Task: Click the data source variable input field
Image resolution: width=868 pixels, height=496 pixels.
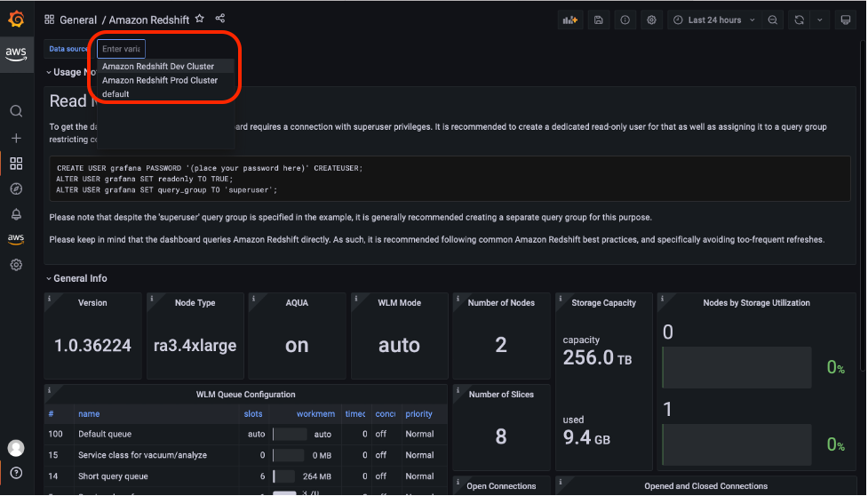Action: (121, 49)
